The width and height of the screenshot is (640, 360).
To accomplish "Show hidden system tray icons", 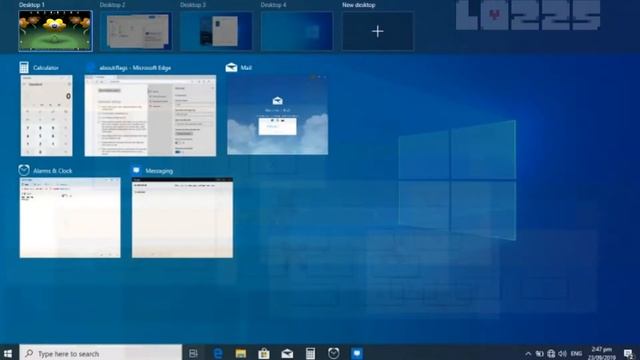I will 528,353.
